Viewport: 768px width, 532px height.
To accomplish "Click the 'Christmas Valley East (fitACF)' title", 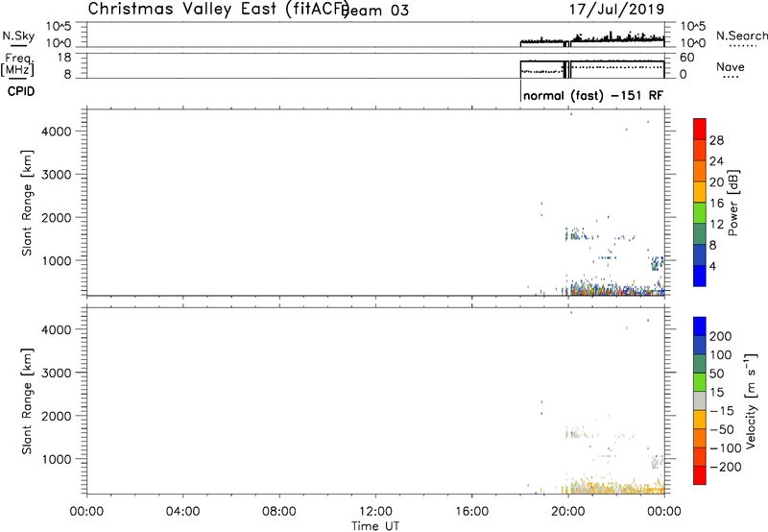I will tap(219, 9).
